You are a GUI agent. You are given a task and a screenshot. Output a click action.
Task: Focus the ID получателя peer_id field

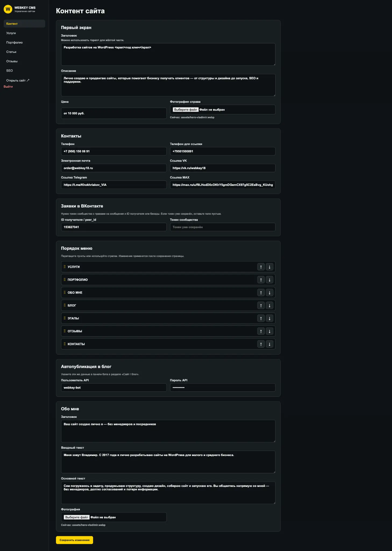[x=114, y=227]
